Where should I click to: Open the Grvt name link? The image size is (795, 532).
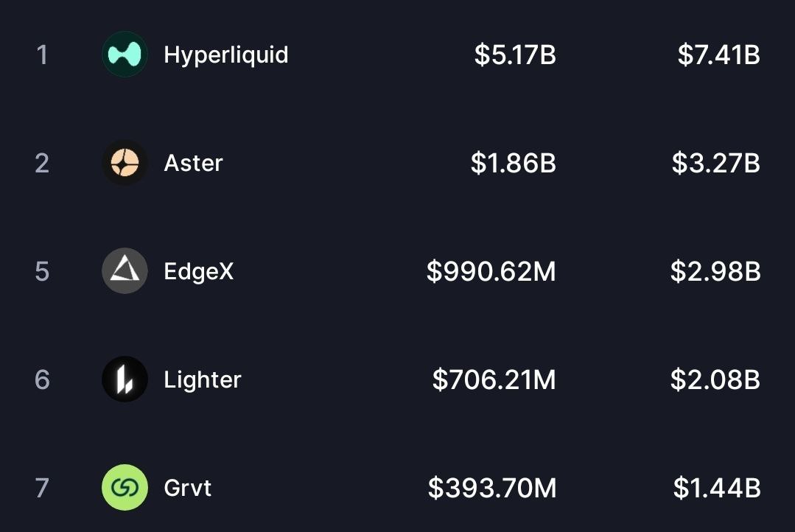(x=187, y=488)
